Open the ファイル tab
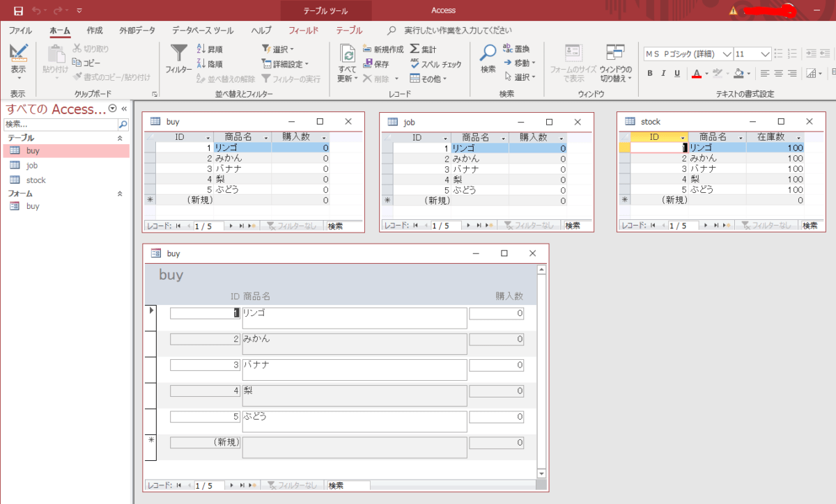The image size is (836, 504). [x=20, y=31]
